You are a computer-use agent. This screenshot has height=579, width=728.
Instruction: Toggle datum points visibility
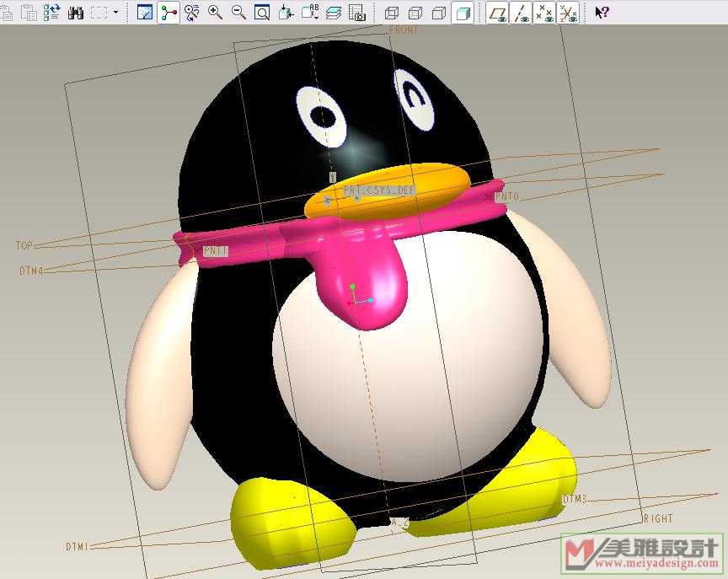point(545,13)
